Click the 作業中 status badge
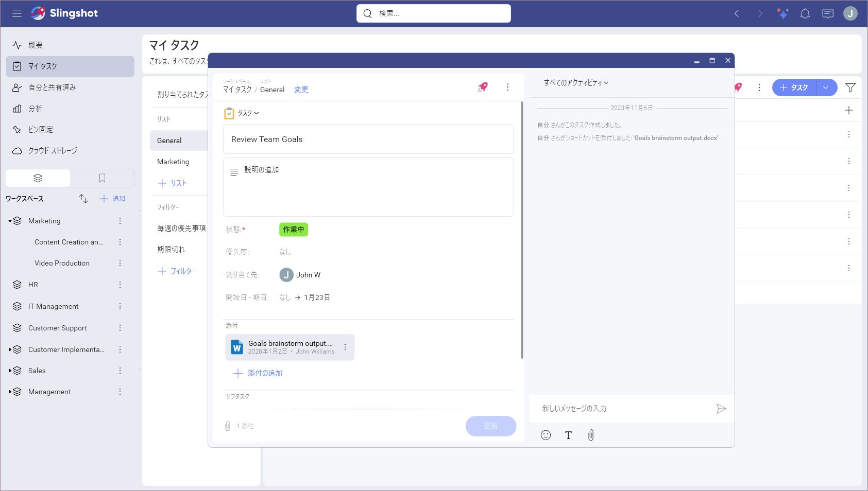 294,230
